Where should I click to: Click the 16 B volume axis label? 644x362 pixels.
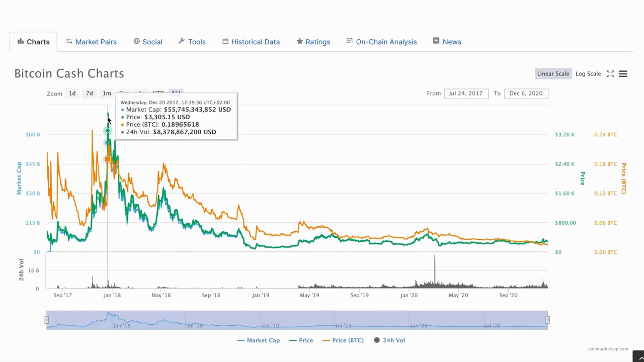34,270
